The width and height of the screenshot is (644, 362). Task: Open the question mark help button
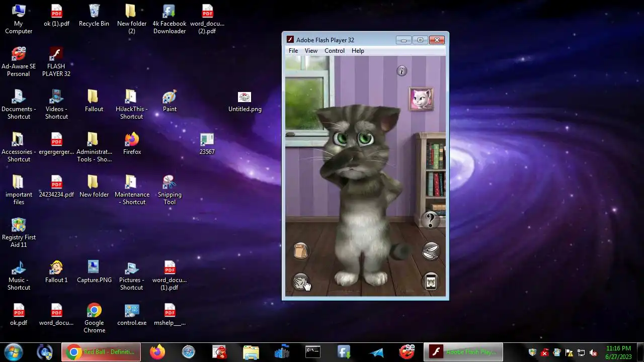point(431,220)
